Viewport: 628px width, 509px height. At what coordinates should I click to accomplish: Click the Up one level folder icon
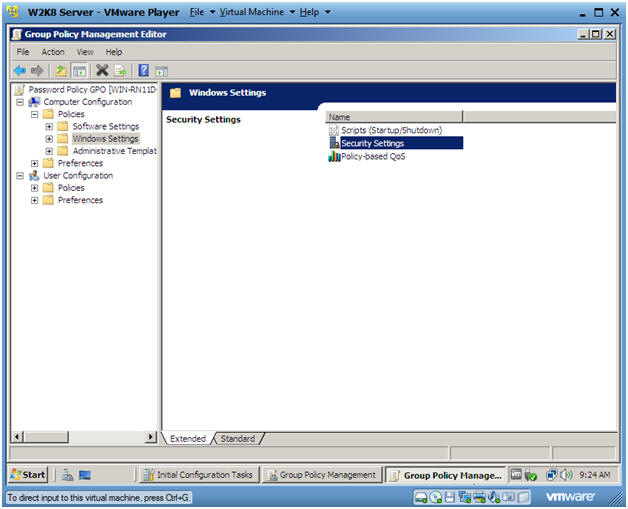(61, 71)
